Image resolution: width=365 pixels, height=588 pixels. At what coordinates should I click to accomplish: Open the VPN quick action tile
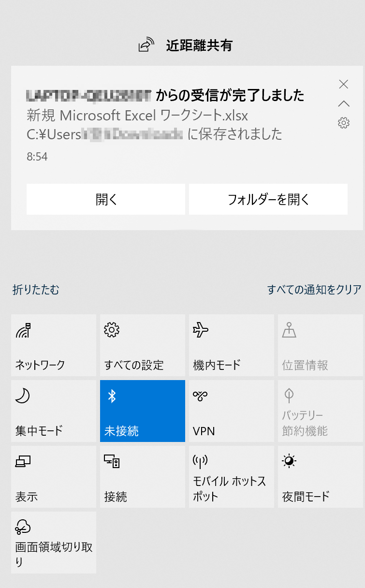(232, 411)
